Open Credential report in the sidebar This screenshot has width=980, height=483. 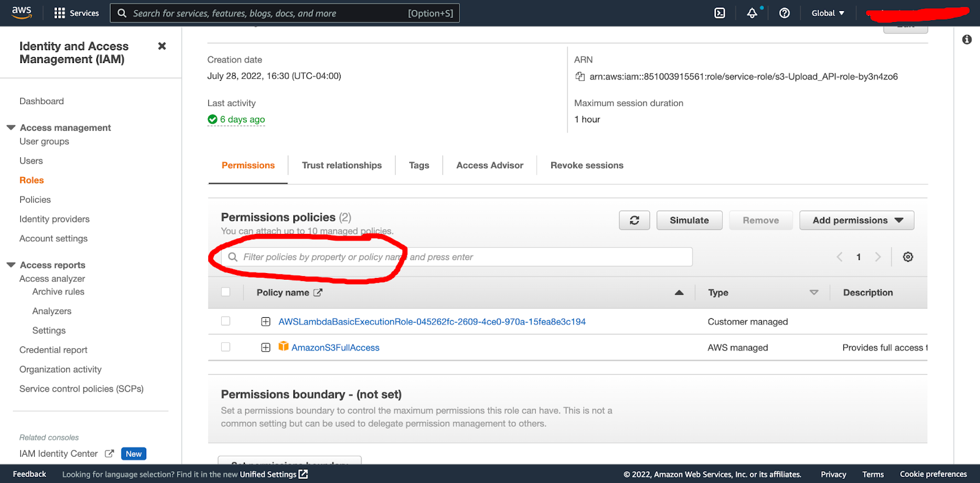pos(53,350)
